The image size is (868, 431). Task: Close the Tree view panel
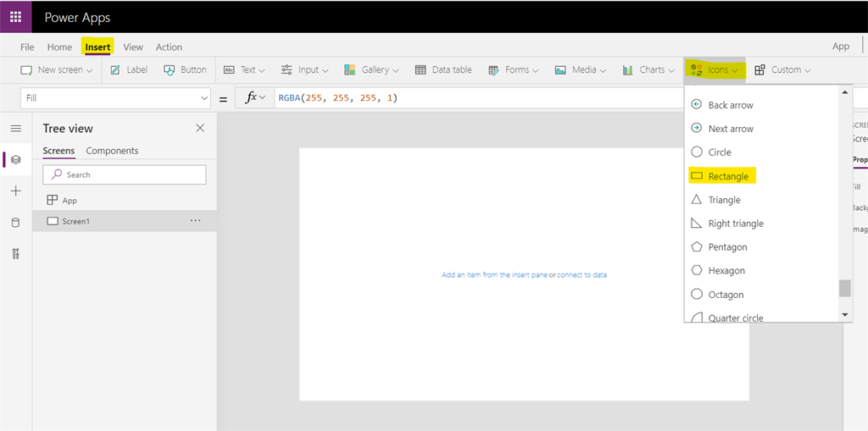[x=200, y=129]
